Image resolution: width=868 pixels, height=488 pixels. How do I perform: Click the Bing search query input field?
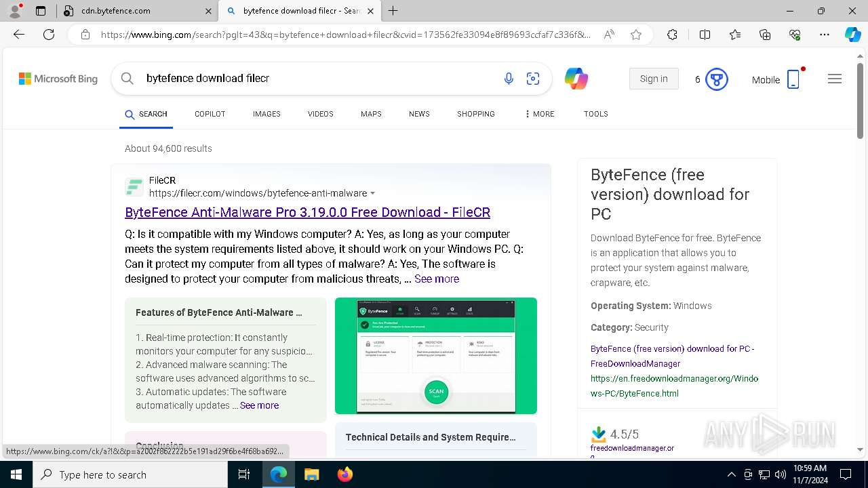pyautogui.click(x=319, y=79)
